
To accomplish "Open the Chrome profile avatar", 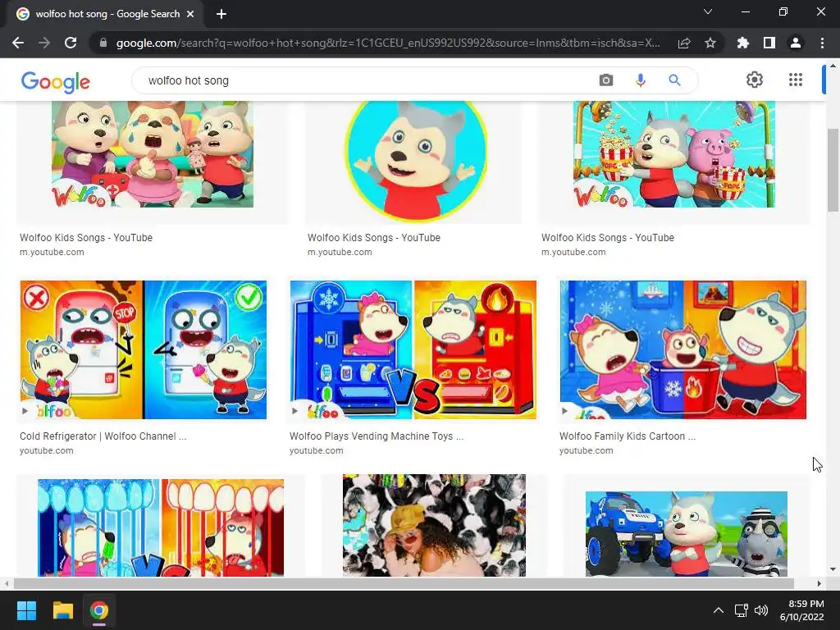I will click(x=796, y=43).
